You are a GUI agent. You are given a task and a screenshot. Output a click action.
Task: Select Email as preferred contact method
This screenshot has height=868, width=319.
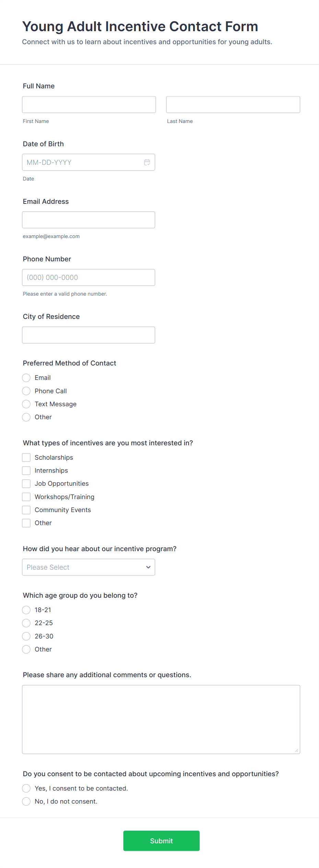click(x=26, y=378)
